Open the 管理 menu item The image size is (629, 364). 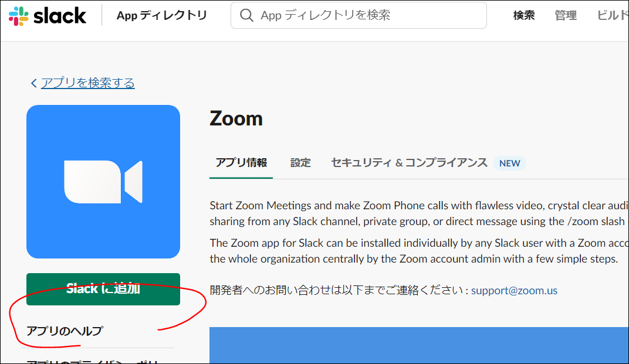point(566,16)
